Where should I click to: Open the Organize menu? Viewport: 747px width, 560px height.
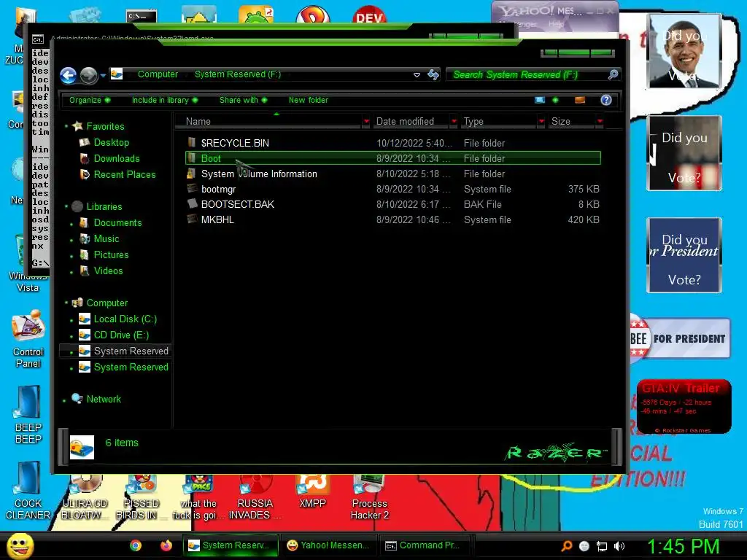pyautogui.click(x=90, y=100)
